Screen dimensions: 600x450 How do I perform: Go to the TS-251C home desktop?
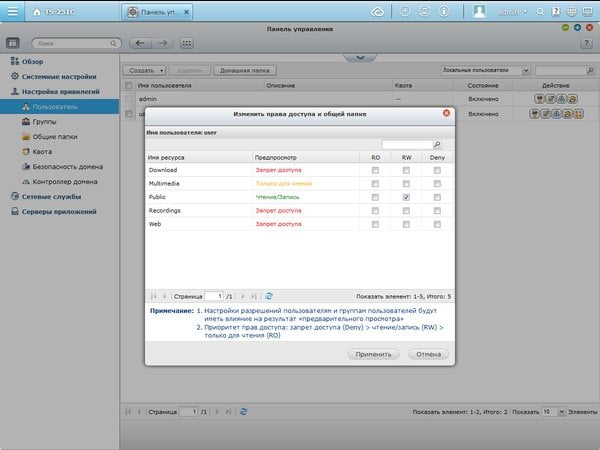(x=54, y=12)
